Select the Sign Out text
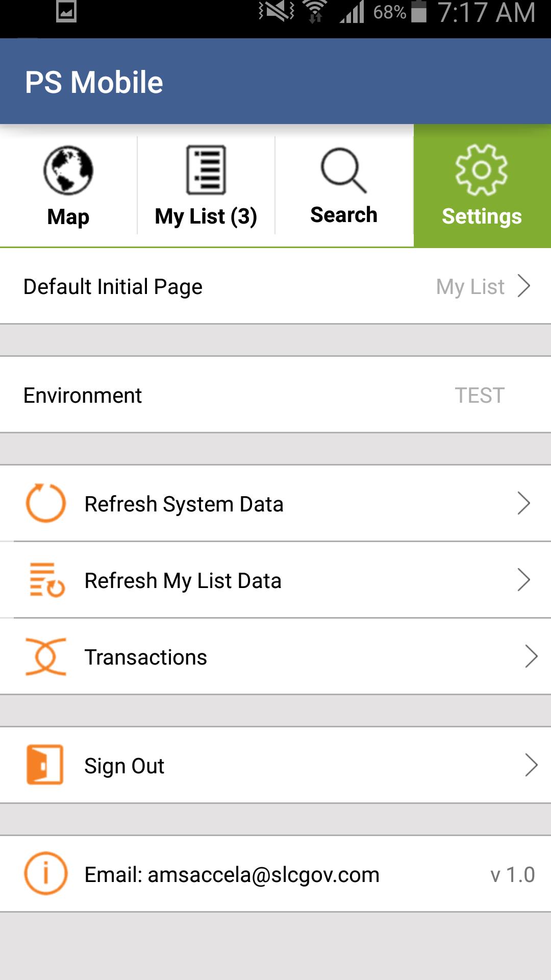The width and height of the screenshot is (551, 980). pos(124,766)
